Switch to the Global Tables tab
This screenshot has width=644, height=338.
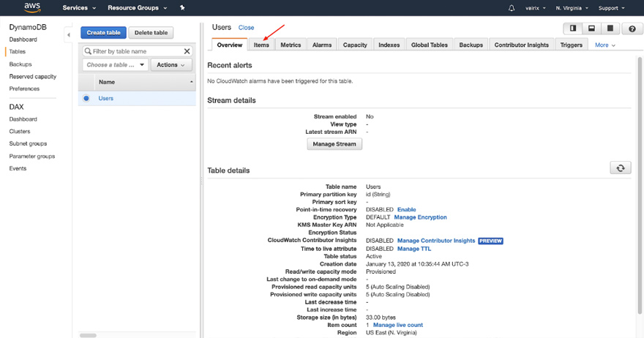point(429,45)
